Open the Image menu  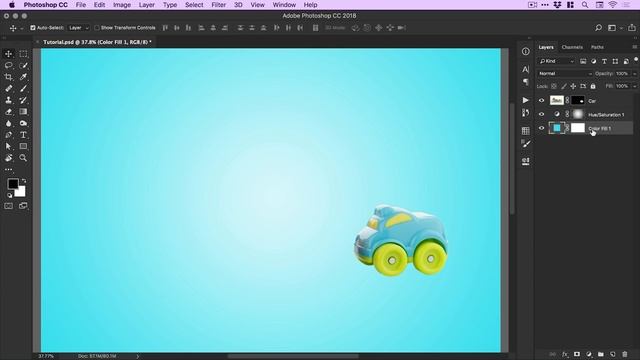pos(122,5)
